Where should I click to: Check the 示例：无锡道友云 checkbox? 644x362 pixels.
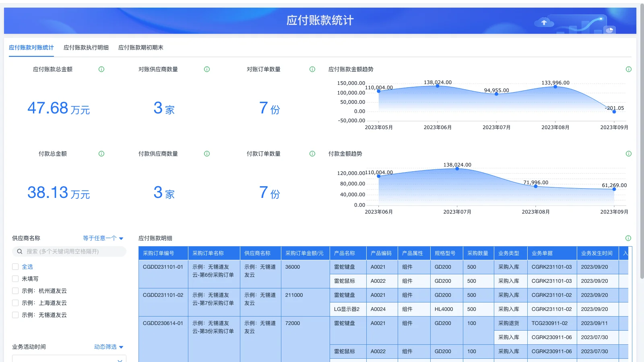15,315
